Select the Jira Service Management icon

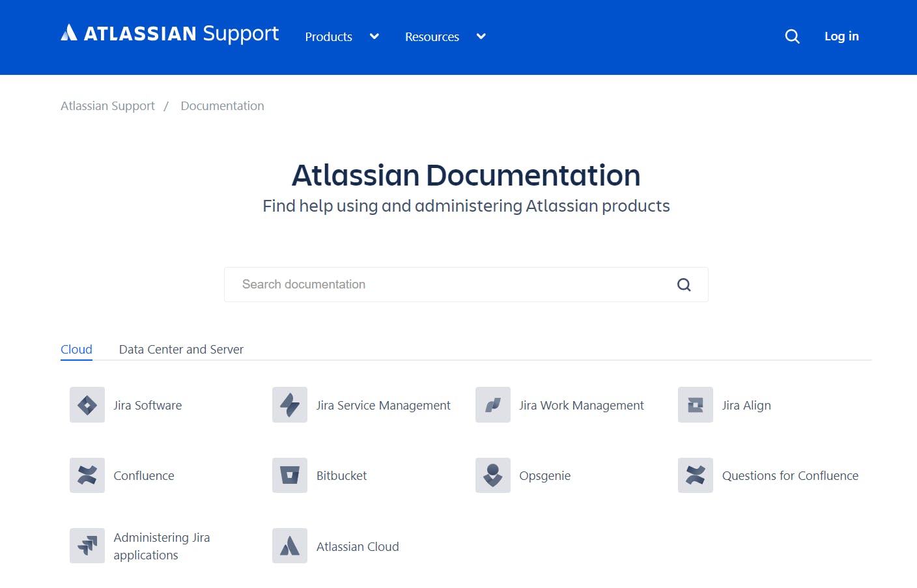[290, 405]
